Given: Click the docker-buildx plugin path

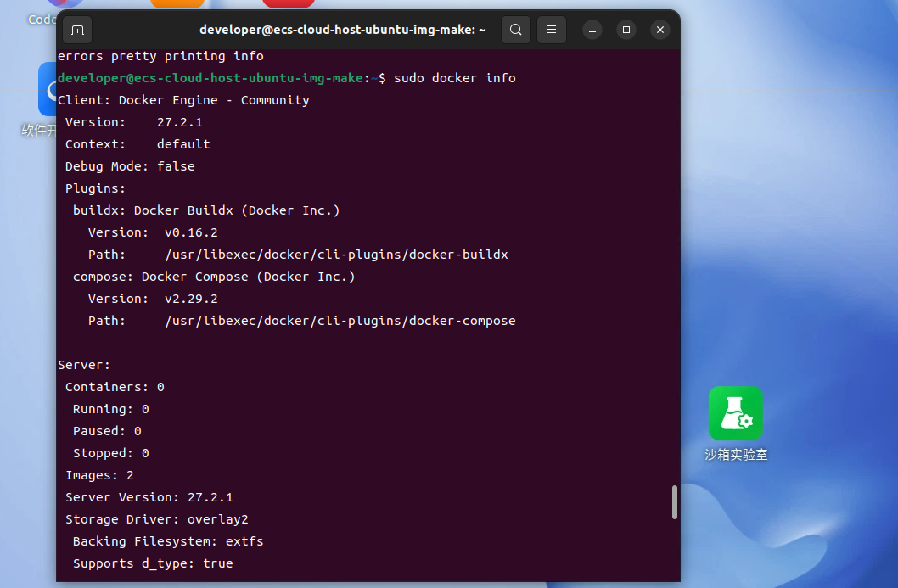Looking at the screenshot, I should tap(336, 255).
